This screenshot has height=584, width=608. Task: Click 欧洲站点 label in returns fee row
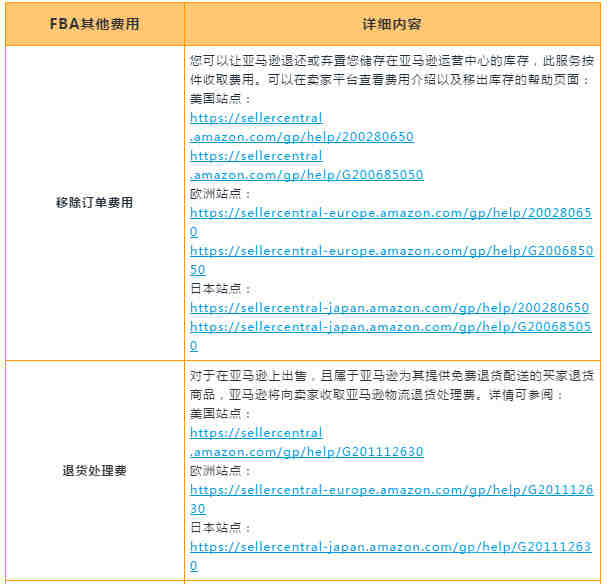220,470
